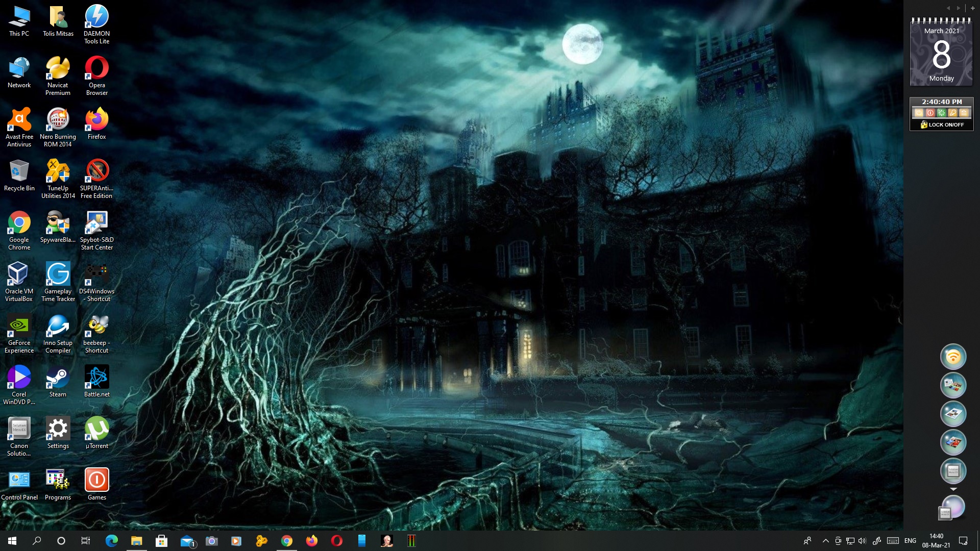Click the Wi-Fi bubble in Canon dock
The width and height of the screenshot is (980, 551).
click(x=953, y=357)
